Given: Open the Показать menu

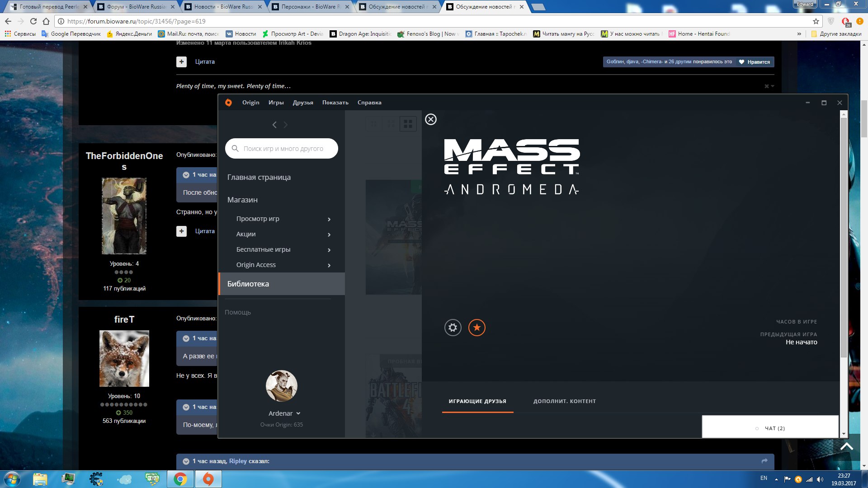Looking at the screenshot, I should coord(335,103).
